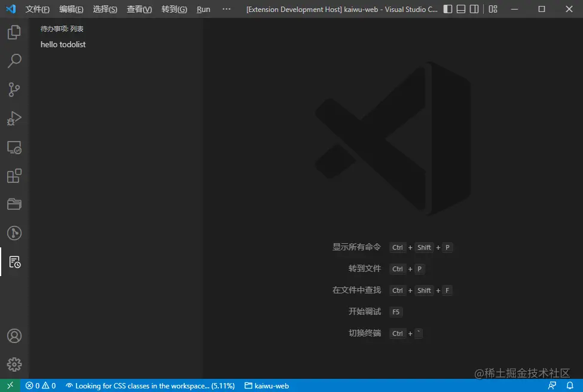583x392 pixels.
Task: Select the todolist activity bar icon
Action: (x=15, y=262)
